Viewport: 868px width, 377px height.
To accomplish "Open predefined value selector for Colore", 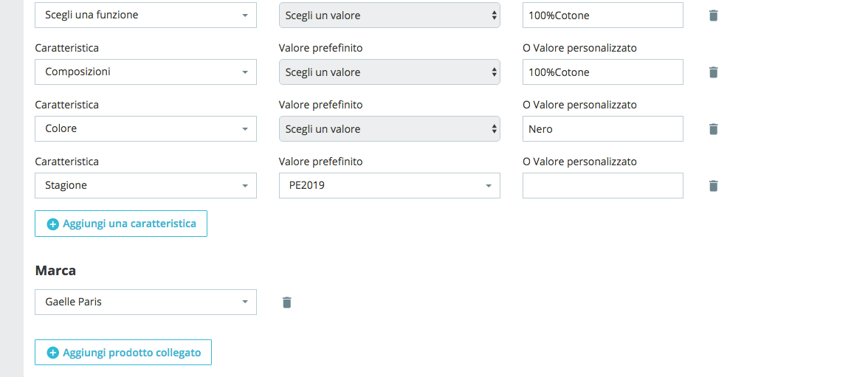I will pyautogui.click(x=389, y=129).
